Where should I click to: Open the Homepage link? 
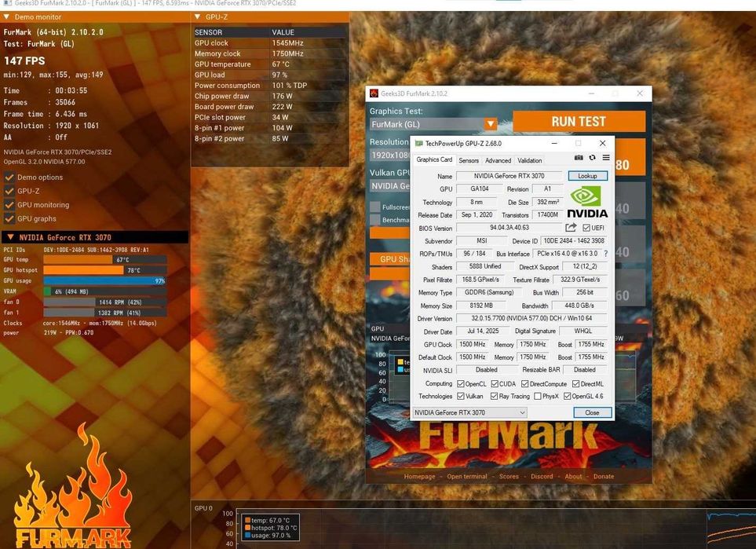(419, 476)
